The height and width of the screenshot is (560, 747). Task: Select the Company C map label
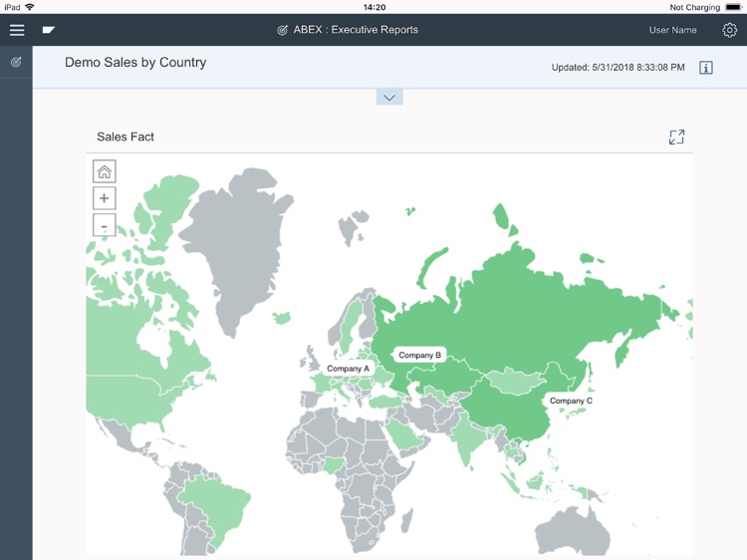pos(571,401)
